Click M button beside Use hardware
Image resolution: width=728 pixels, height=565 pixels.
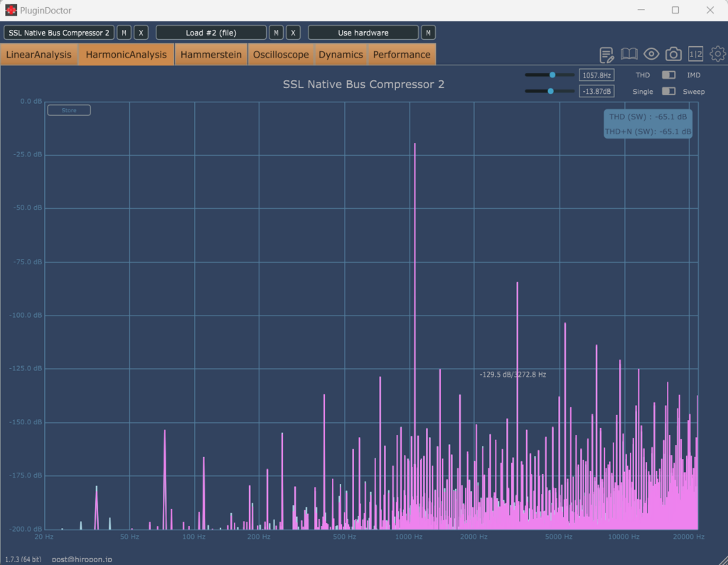pyautogui.click(x=428, y=33)
